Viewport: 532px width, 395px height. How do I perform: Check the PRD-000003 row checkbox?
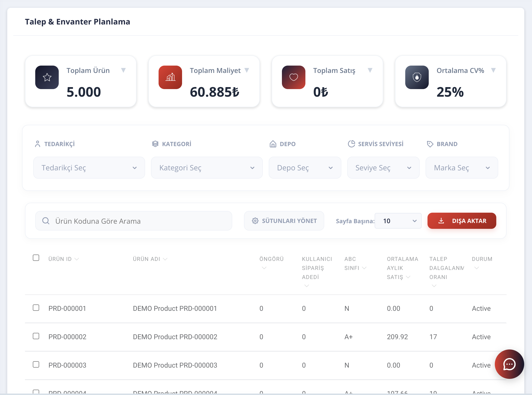[x=36, y=365]
